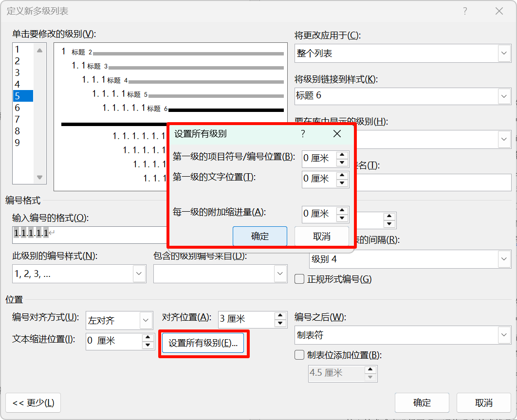Click the help icon in 设置所有级别 dialog
This screenshot has width=517, height=420.
coord(303,134)
